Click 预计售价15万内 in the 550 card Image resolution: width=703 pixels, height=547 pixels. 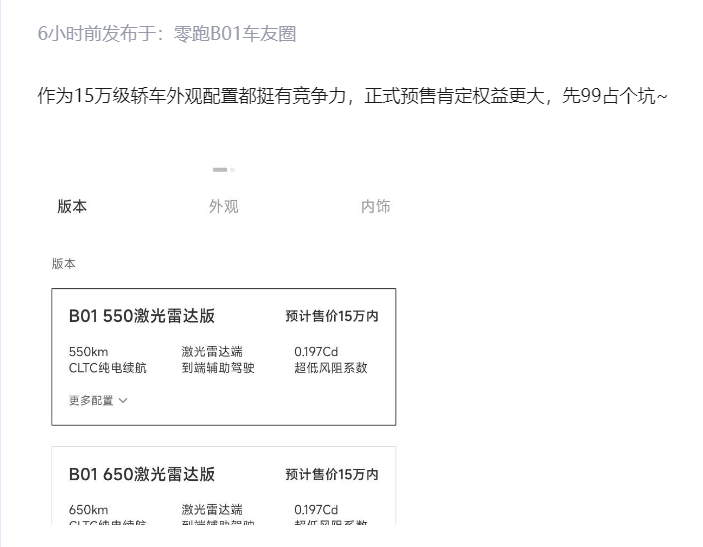click(x=332, y=316)
